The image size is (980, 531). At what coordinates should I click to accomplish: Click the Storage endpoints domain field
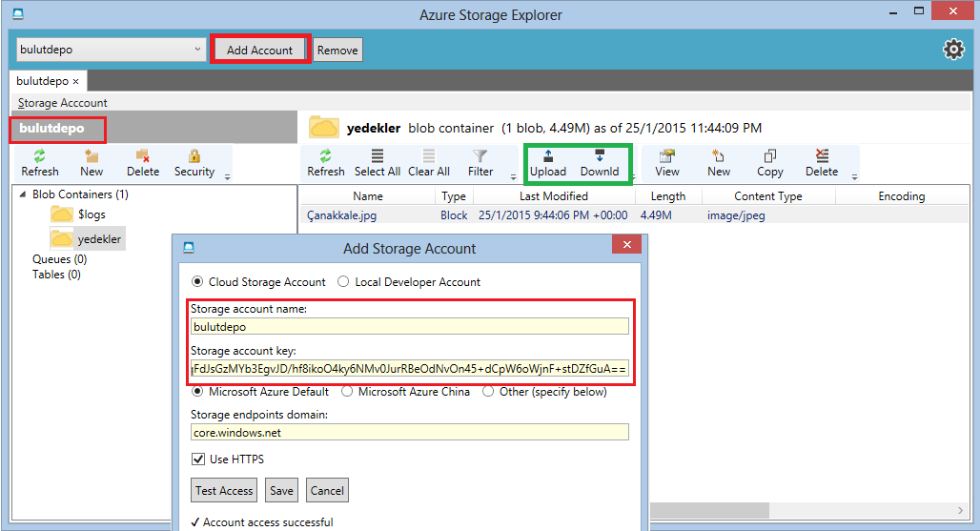pyautogui.click(x=409, y=432)
